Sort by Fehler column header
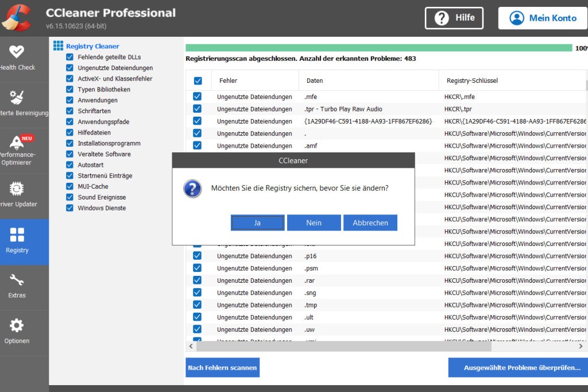The image size is (588, 392). pos(255,80)
